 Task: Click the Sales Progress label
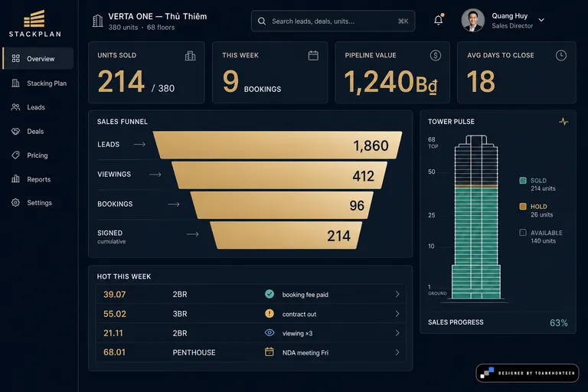pyautogui.click(x=456, y=322)
